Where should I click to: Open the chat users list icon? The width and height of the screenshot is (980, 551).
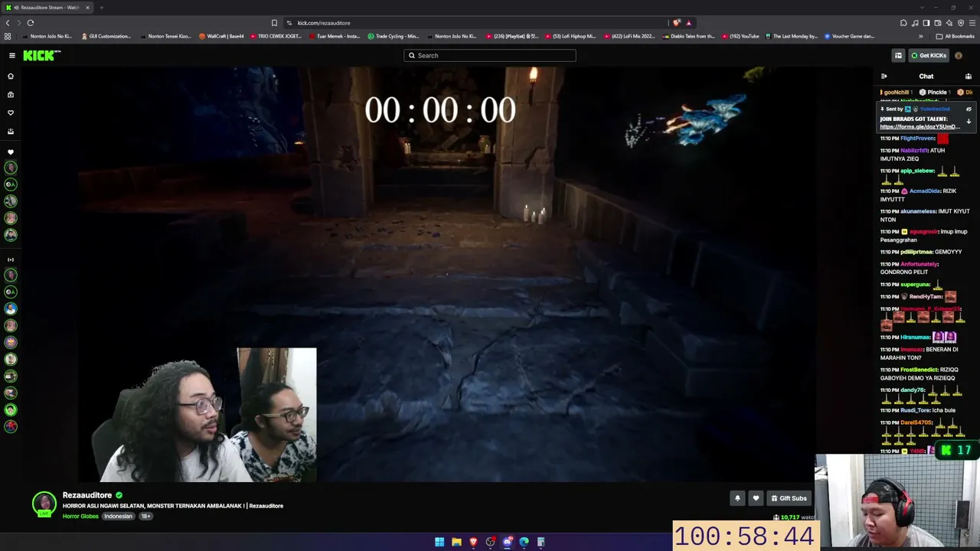pyautogui.click(x=969, y=77)
